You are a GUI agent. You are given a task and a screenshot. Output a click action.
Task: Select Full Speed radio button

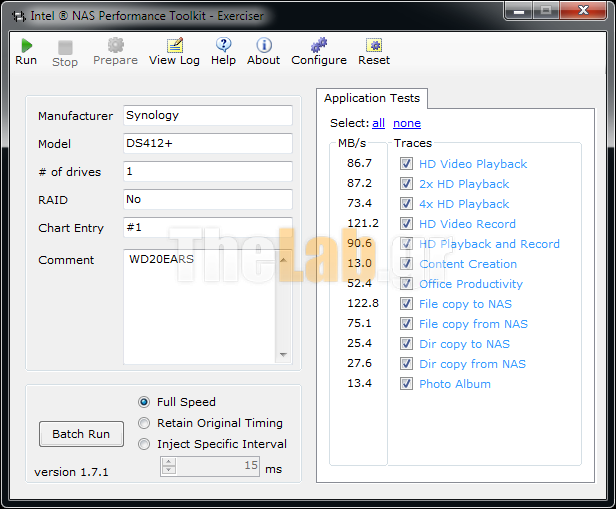tap(144, 402)
